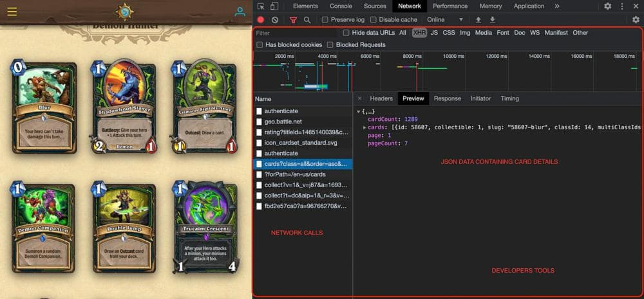
Task: Export HAR with the download arrow
Action: pos(493,20)
